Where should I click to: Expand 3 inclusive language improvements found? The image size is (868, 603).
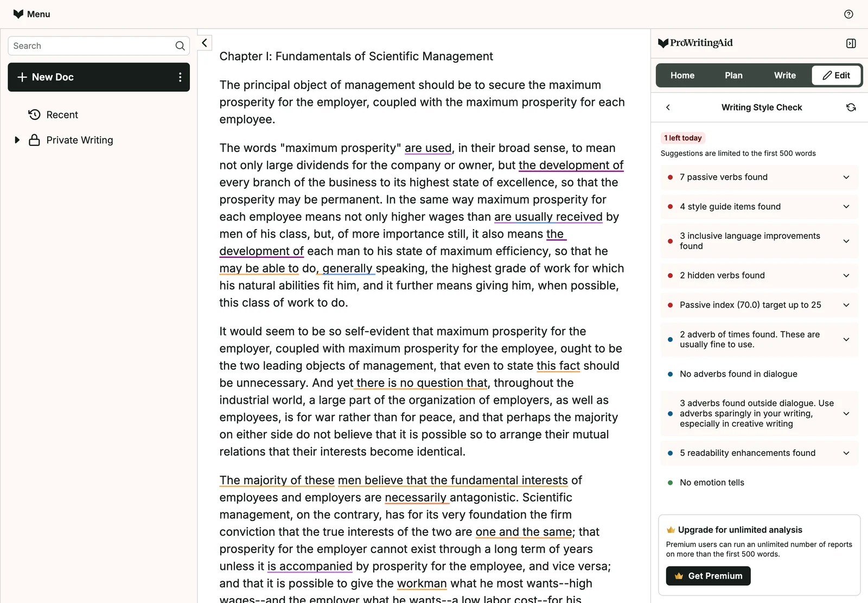click(x=759, y=241)
